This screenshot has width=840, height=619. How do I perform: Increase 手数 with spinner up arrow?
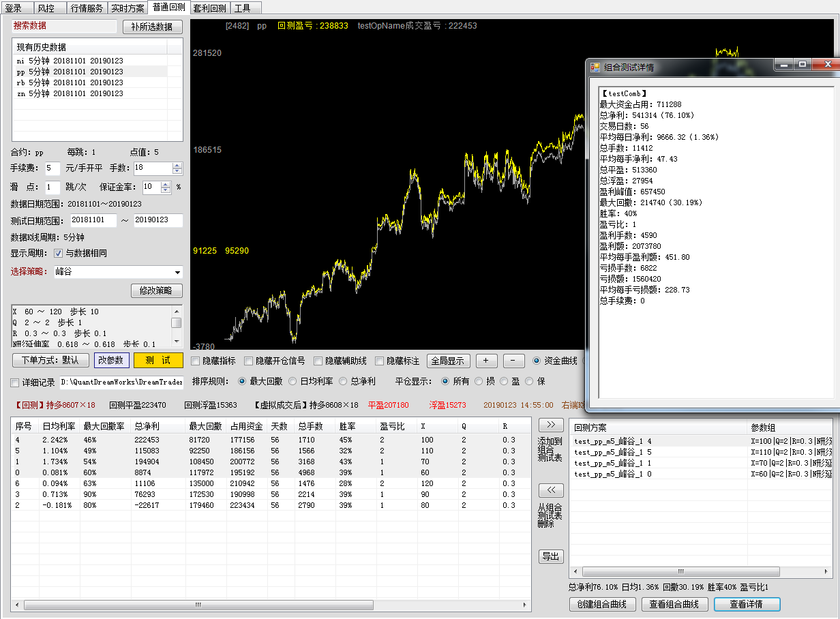coord(177,166)
